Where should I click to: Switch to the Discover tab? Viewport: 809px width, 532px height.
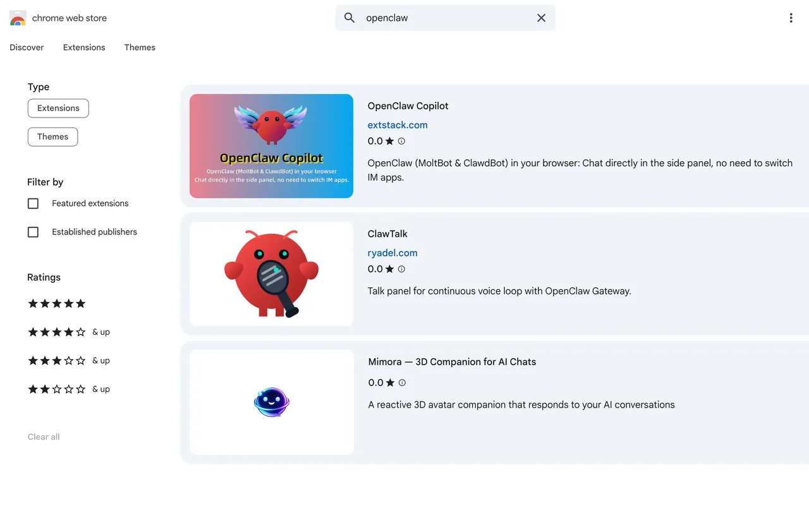(x=27, y=47)
